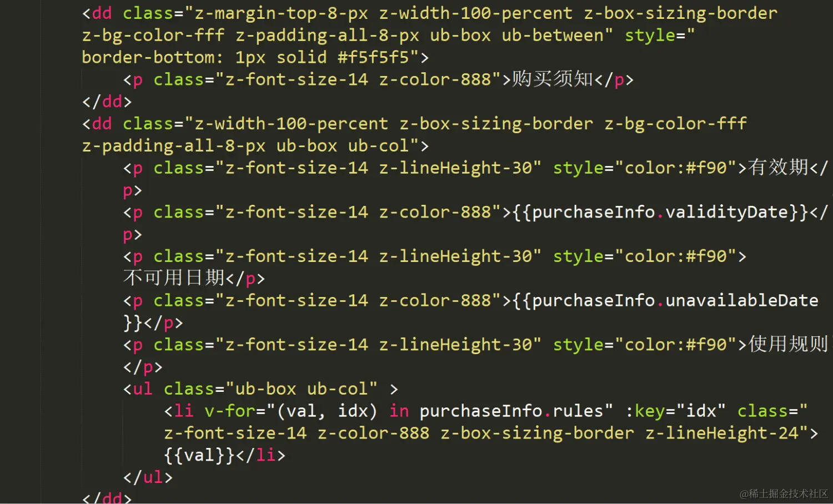Click color:#f90 style before 有效期

pyautogui.click(x=676, y=167)
